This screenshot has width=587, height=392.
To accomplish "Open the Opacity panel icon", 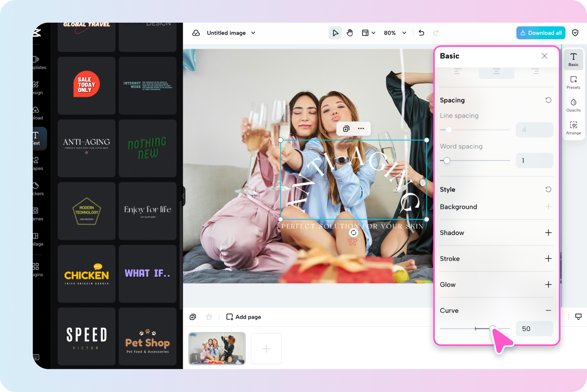I will 573,105.
